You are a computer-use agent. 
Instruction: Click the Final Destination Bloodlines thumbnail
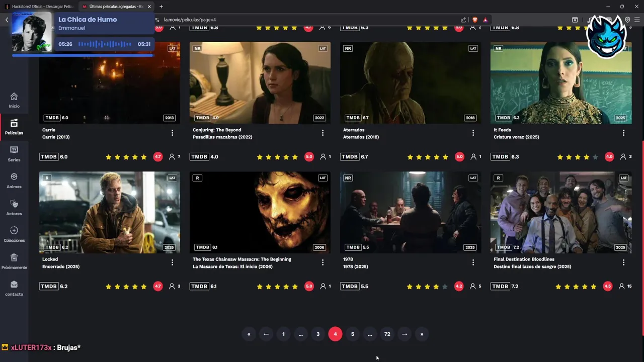coord(561,212)
